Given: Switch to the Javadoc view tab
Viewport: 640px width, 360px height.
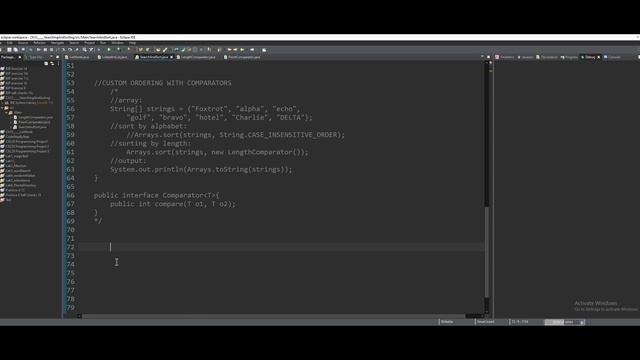Looking at the screenshot, I should pos(525,57).
